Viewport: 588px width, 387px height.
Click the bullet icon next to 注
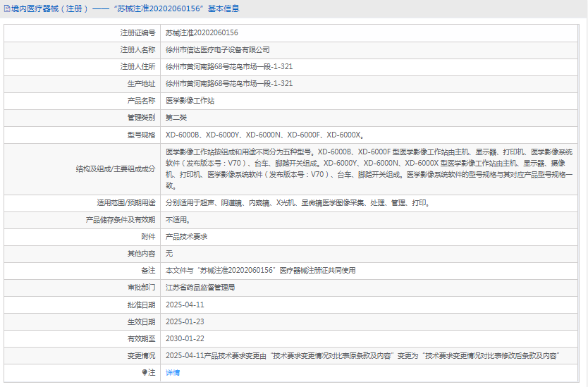tap(145, 372)
